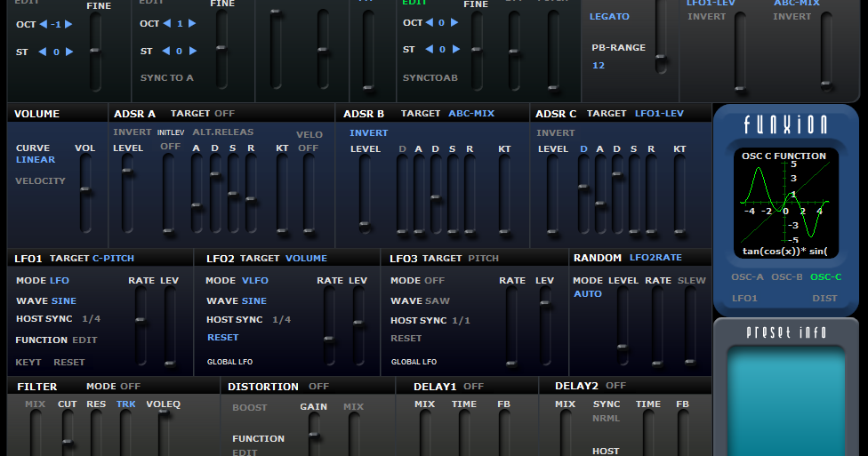Image resolution: width=868 pixels, height=456 pixels.
Task: Change LFO3 WAVE from SAW
Action: [x=437, y=301]
